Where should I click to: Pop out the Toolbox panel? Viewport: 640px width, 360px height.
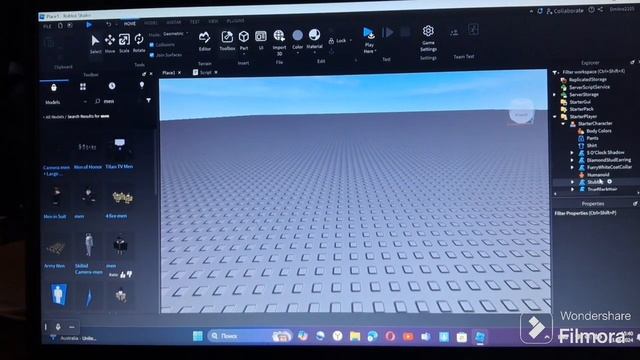click(x=144, y=74)
